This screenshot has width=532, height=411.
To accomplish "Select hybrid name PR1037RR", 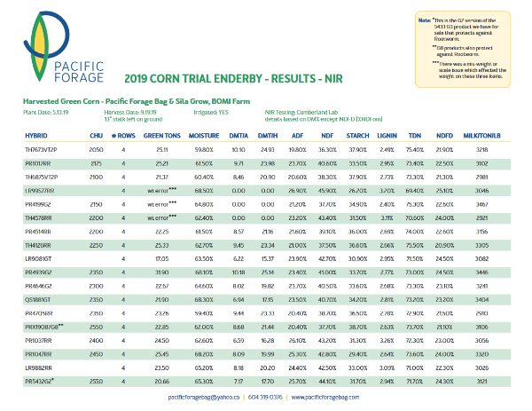I will pos(38,341).
